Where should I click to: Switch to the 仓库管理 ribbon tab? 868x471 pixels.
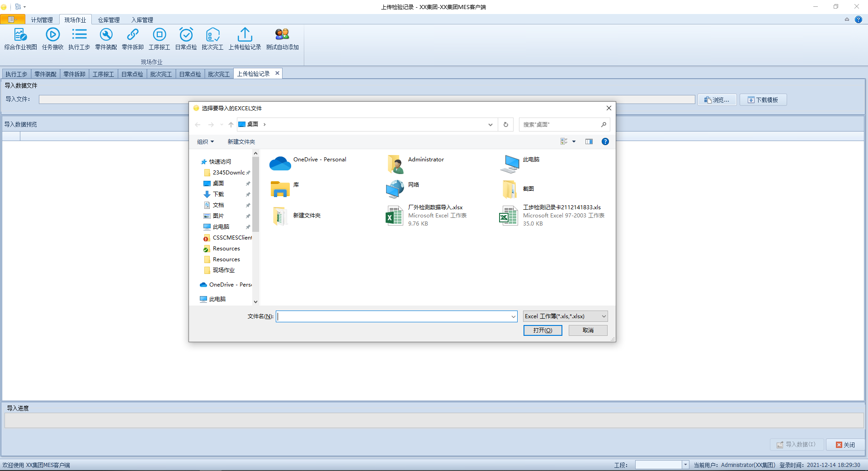point(109,20)
